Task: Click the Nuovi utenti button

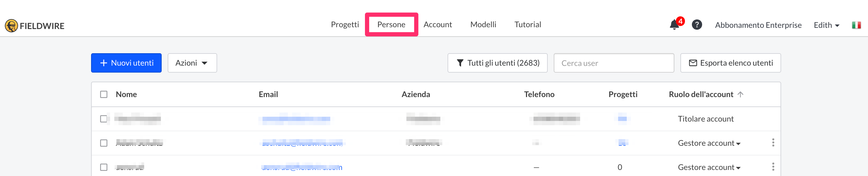Action: coord(126,63)
